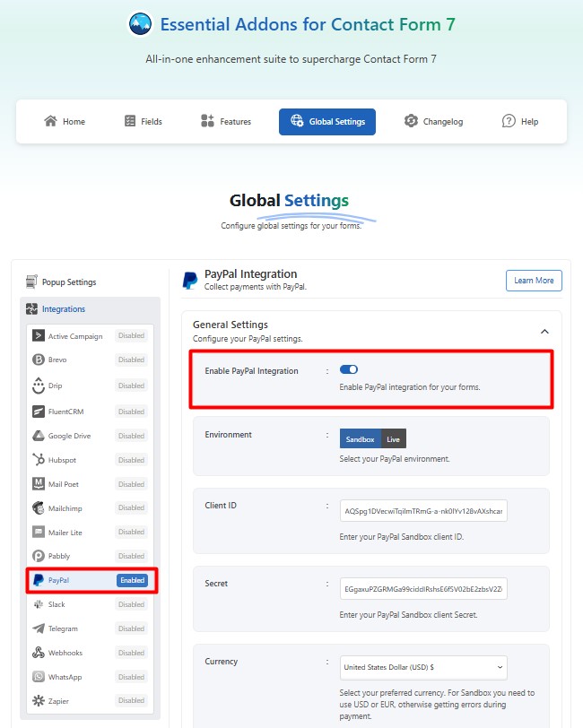The width and height of the screenshot is (583, 728).
Task: Click the Slack icon
Action: coord(39,604)
